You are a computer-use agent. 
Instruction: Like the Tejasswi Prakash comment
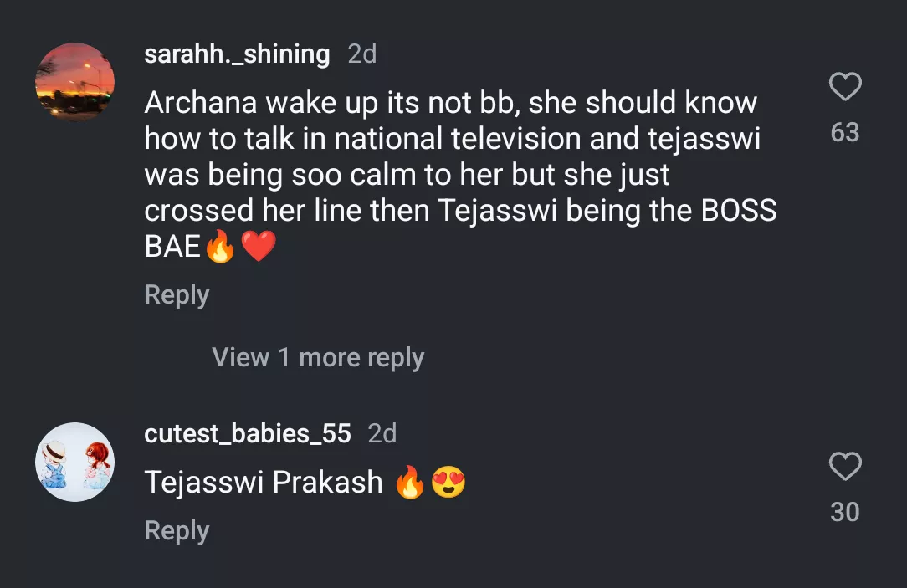tap(845, 467)
